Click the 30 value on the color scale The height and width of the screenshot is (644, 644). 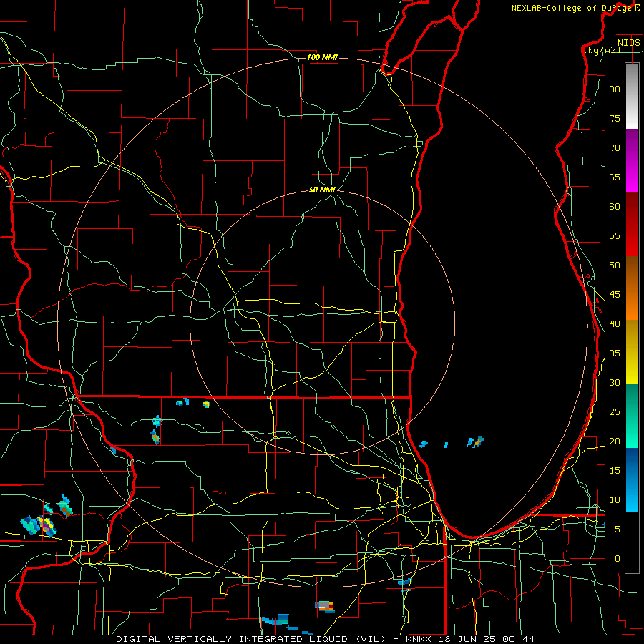coord(615,382)
